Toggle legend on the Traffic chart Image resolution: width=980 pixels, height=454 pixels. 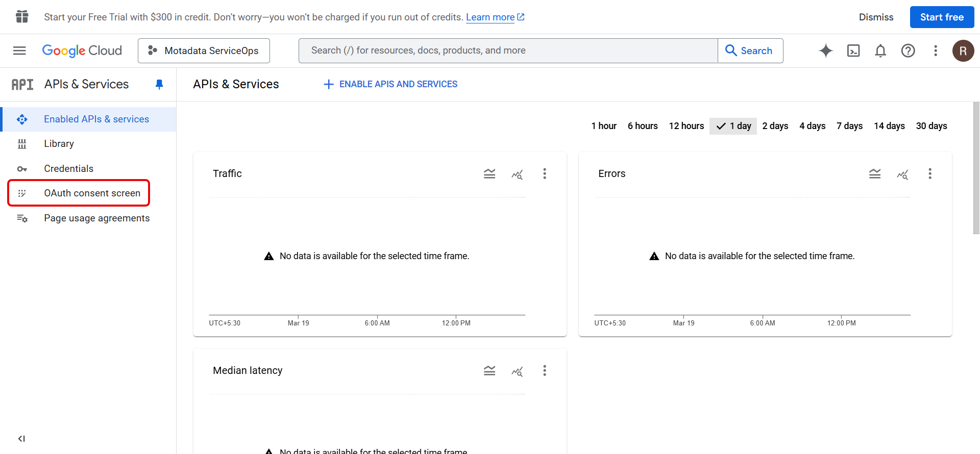[489, 174]
